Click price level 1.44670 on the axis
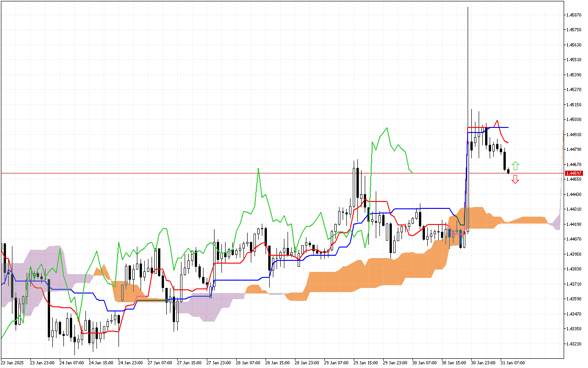This screenshot has width=588, height=368. click(x=574, y=165)
